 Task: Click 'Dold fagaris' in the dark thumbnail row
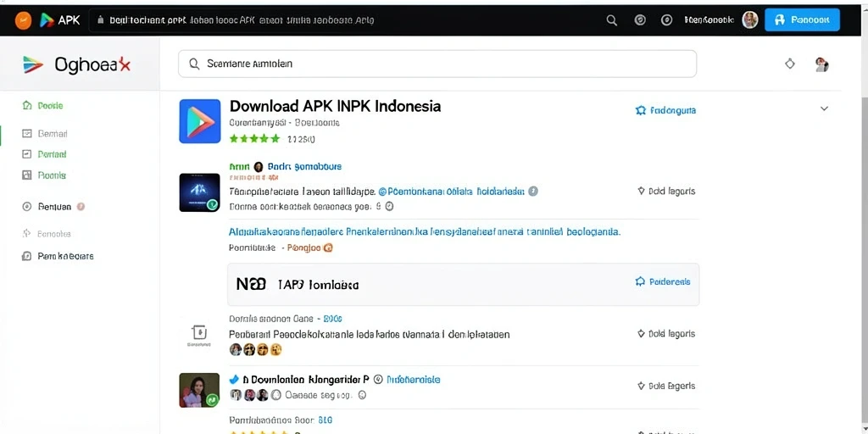coord(666,191)
